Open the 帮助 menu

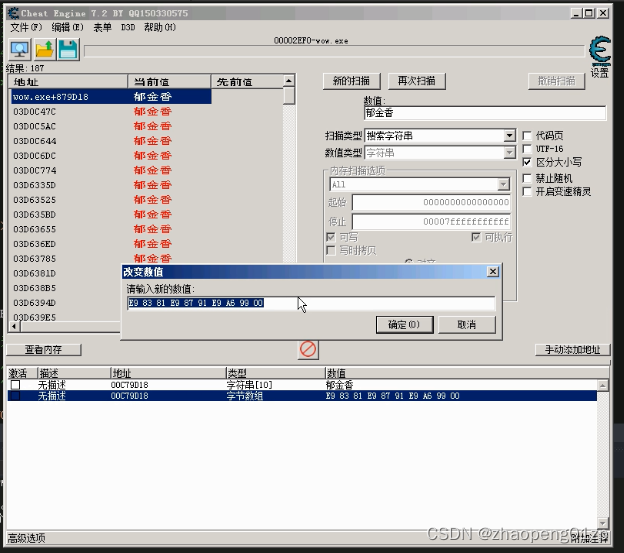pos(160,27)
